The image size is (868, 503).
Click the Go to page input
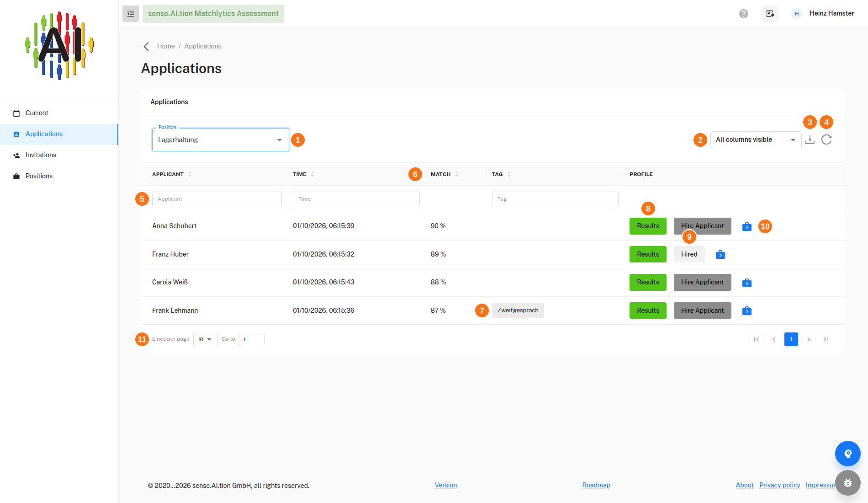[252, 339]
